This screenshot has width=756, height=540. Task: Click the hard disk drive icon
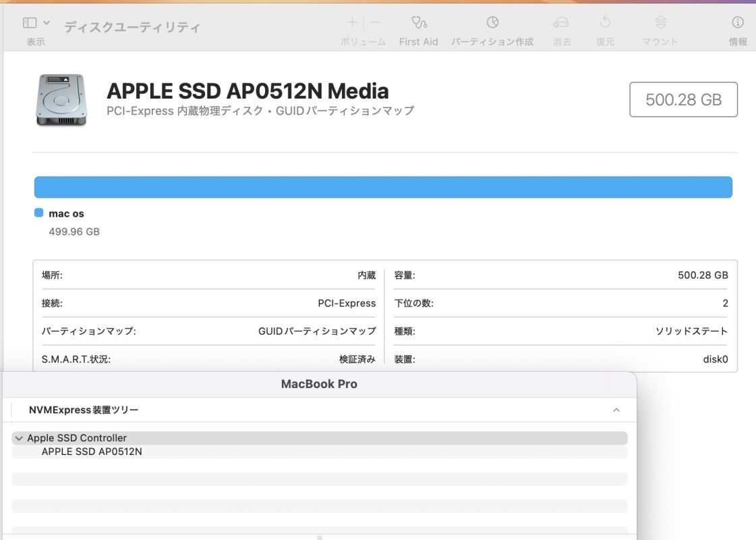tap(61, 99)
